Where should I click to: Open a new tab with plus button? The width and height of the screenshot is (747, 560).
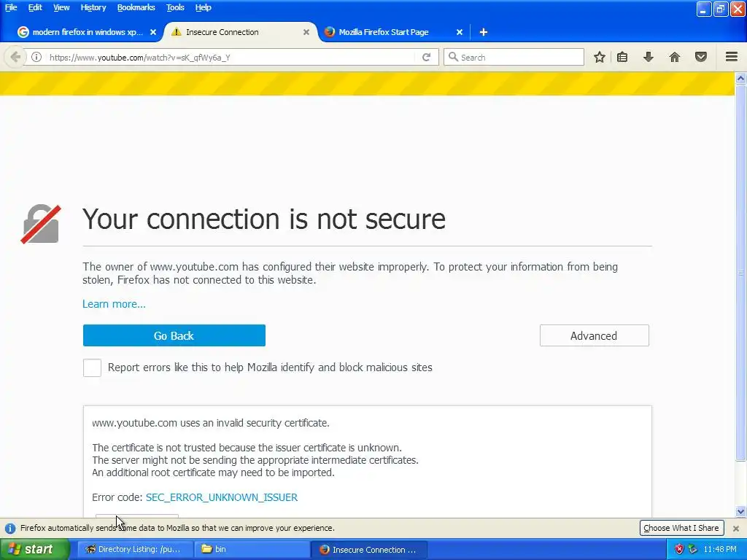pos(484,32)
